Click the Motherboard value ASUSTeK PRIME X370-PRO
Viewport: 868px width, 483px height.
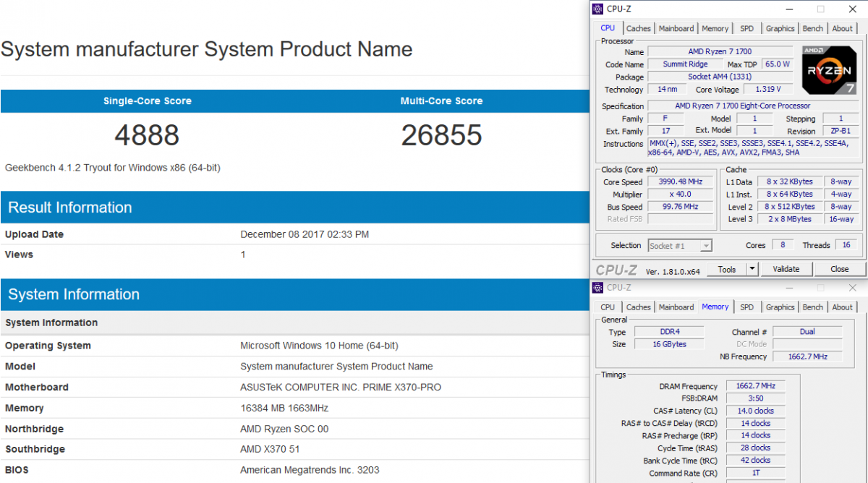[x=341, y=388]
